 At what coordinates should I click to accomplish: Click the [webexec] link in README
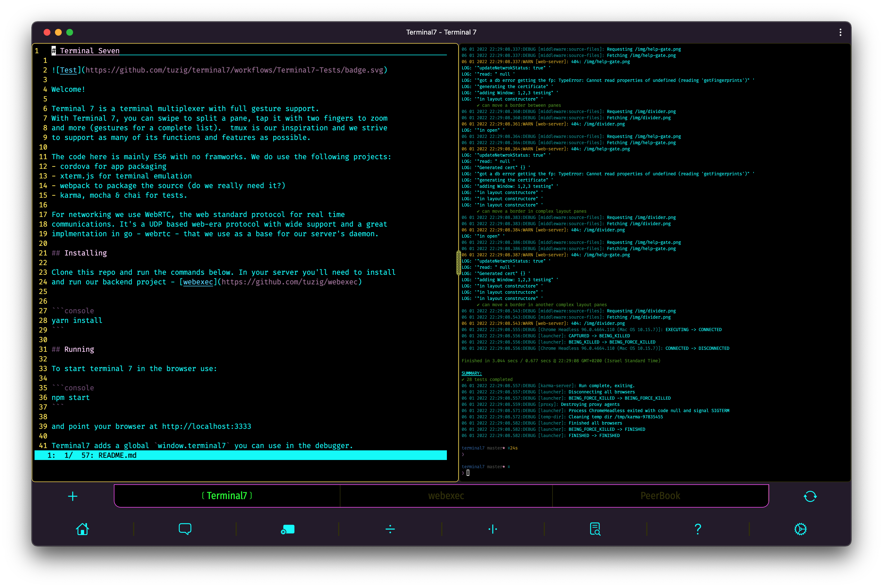(198, 282)
